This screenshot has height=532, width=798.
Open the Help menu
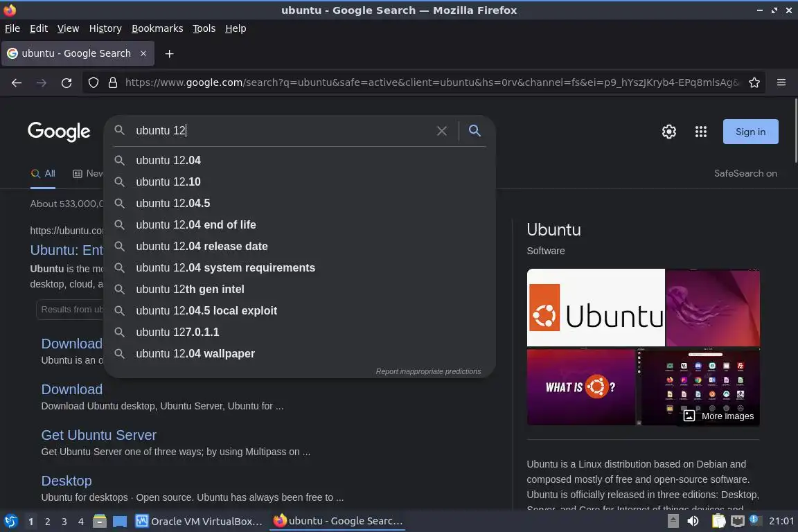(236, 28)
